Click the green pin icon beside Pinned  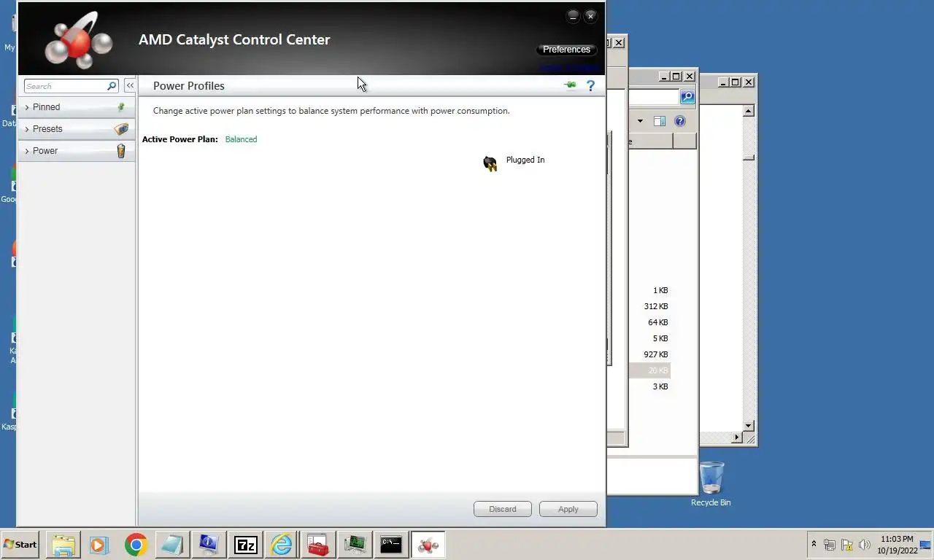pos(121,107)
